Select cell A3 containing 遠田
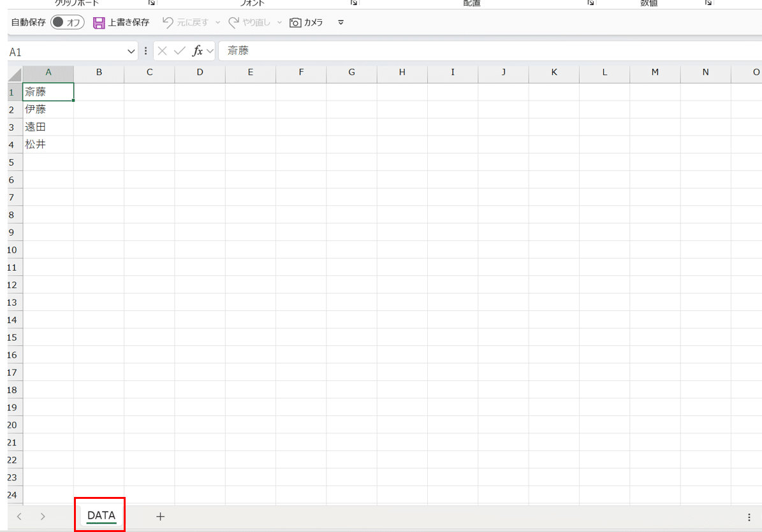 pos(48,127)
